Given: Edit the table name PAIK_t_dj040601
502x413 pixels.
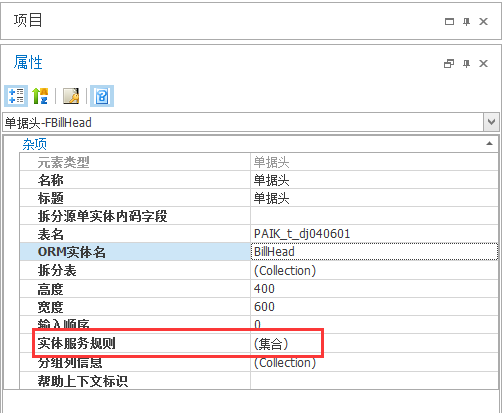Looking at the screenshot, I should click(x=374, y=234).
